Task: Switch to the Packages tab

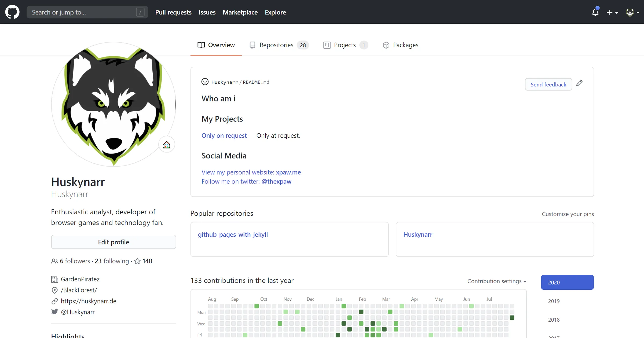Action: pos(400,45)
